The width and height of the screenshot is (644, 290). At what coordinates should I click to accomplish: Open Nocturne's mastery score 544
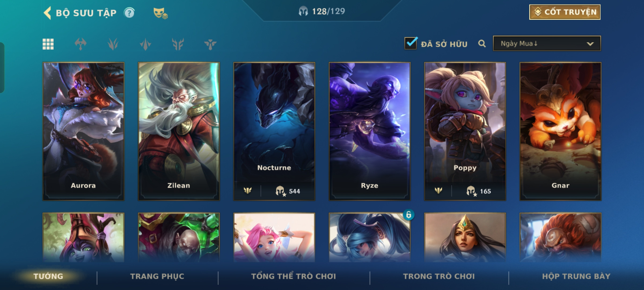pyautogui.click(x=288, y=191)
